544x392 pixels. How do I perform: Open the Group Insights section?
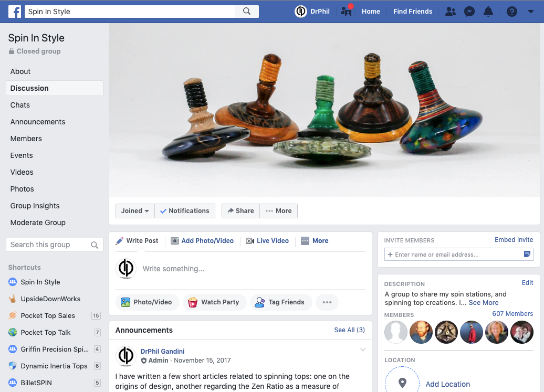tap(35, 206)
